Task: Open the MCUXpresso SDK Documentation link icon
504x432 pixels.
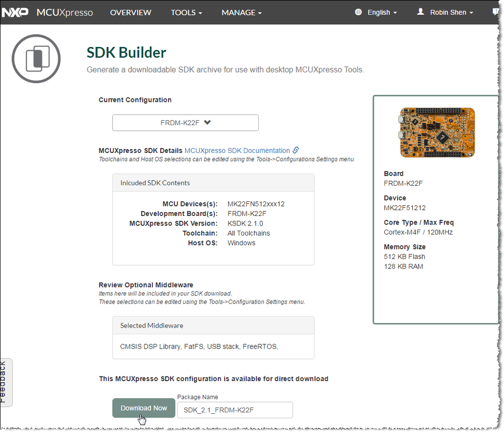Action: (x=296, y=150)
